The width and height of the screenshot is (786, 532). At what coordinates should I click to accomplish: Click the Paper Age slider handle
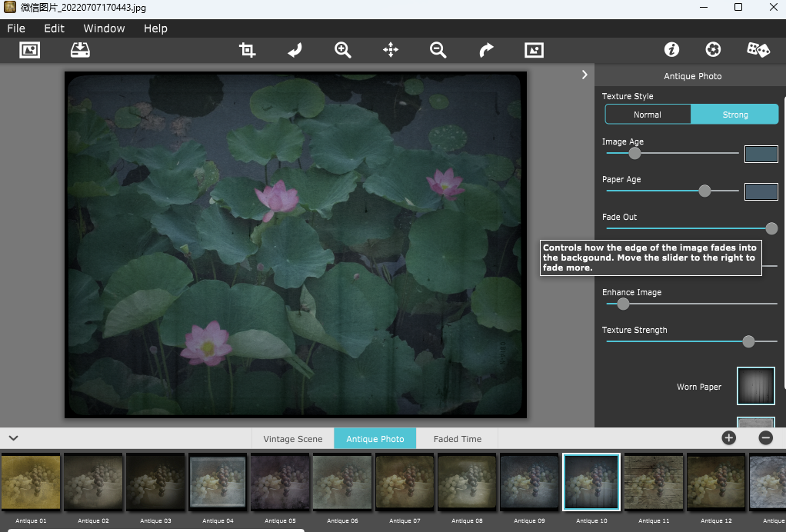click(x=704, y=191)
